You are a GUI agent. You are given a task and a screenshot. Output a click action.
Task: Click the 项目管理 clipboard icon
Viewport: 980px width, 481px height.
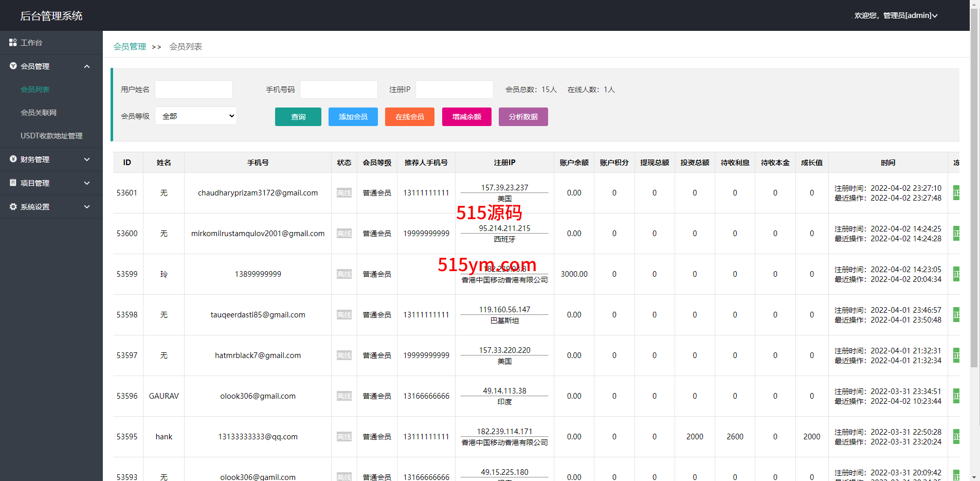[13, 183]
